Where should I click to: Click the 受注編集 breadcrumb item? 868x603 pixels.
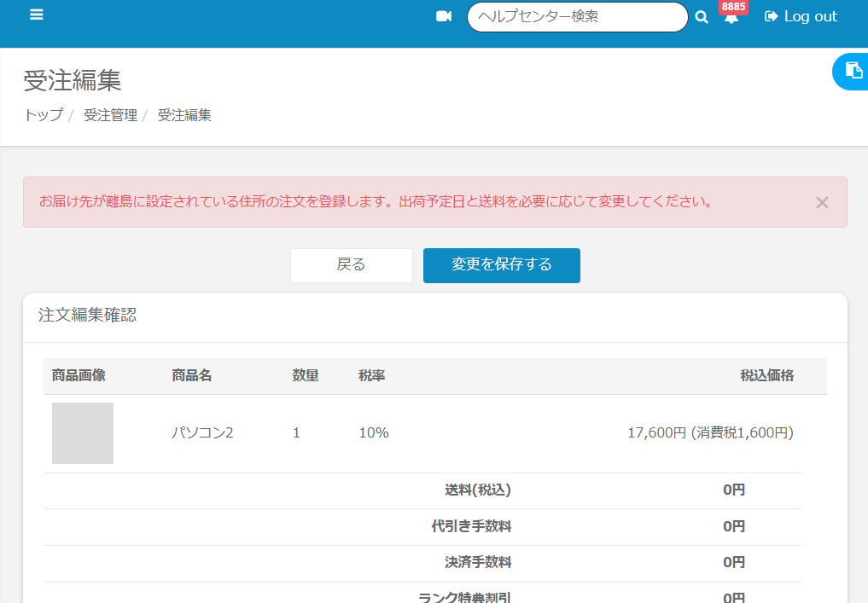coord(184,115)
